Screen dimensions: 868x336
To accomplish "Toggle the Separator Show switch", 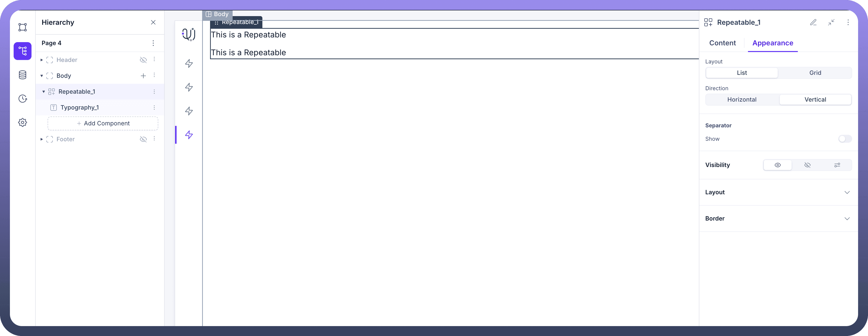I will [x=845, y=139].
